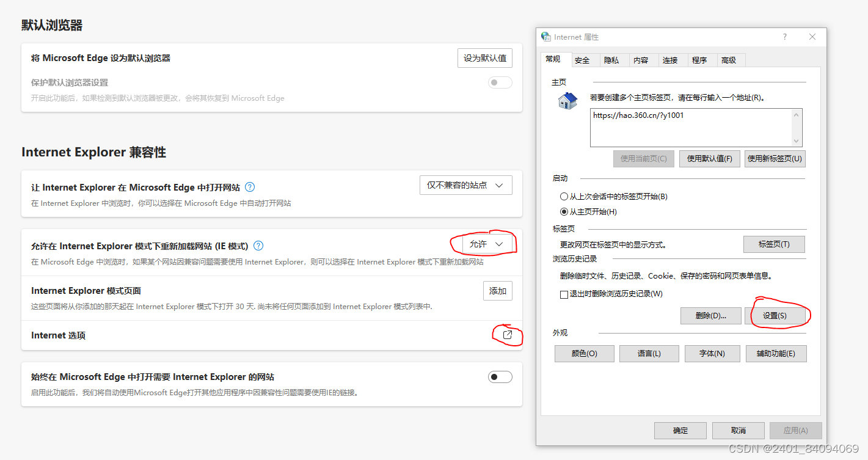
Task: Select 从主页开始 radio button
Action: pos(564,212)
